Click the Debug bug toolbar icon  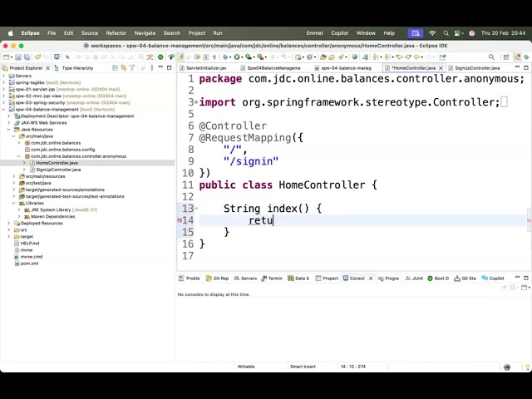point(225,57)
